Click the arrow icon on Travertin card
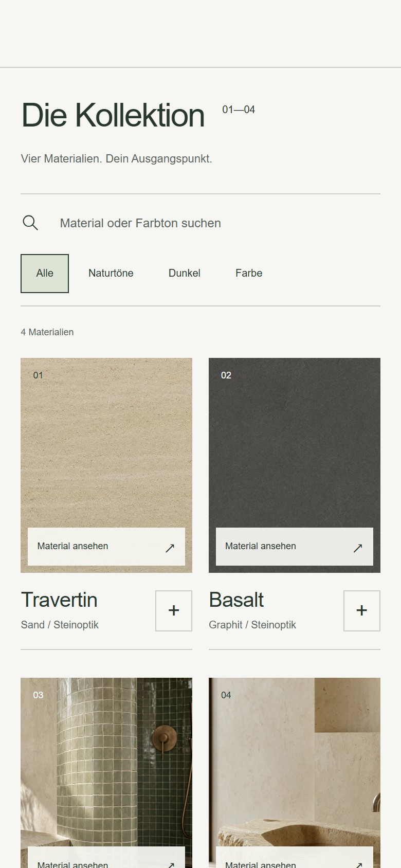Screen dimensions: 401x868 (x=170, y=548)
